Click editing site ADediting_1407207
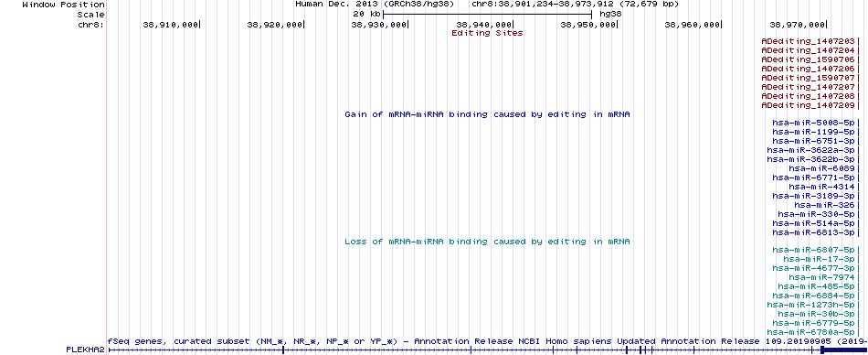Viewport: 868px width, 355px height. pos(809,87)
